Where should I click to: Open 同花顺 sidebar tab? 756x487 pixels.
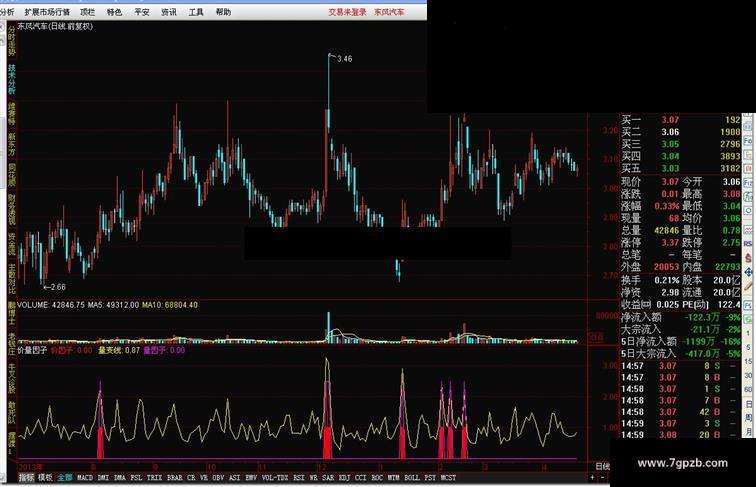point(12,176)
